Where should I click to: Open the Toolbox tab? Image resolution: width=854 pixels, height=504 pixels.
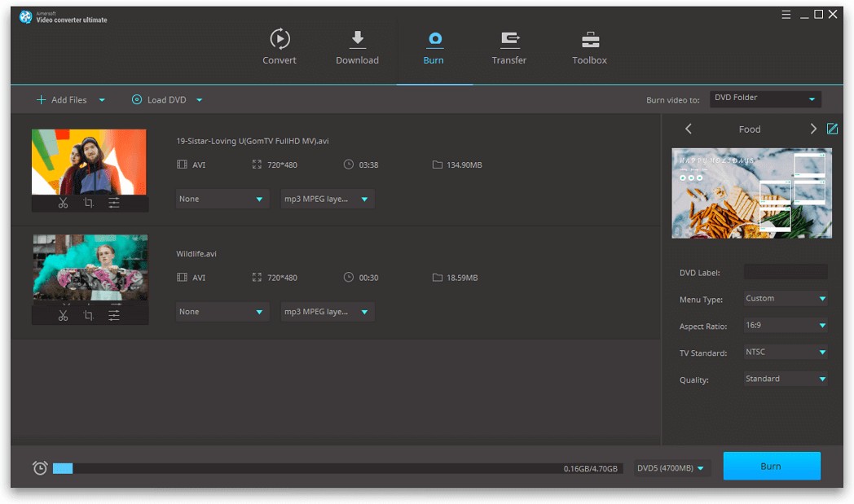pos(588,46)
